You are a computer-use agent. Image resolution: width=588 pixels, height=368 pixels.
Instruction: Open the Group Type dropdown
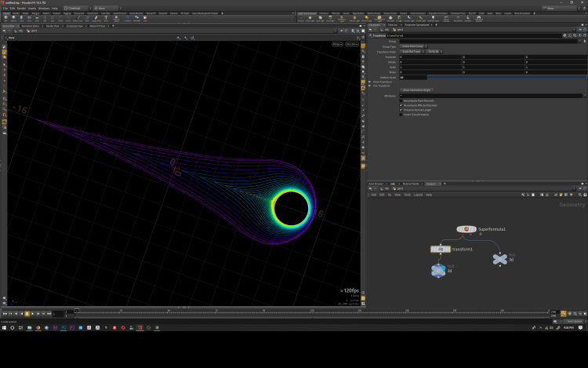coord(413,46)
